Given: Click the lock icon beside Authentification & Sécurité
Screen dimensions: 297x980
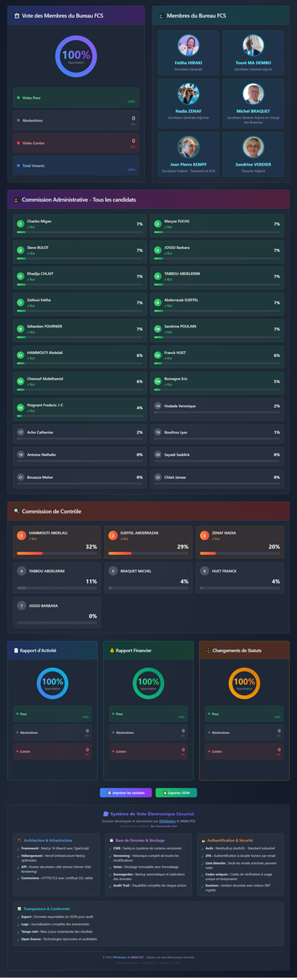Looking at the screenshot, I should click(203, 840).
